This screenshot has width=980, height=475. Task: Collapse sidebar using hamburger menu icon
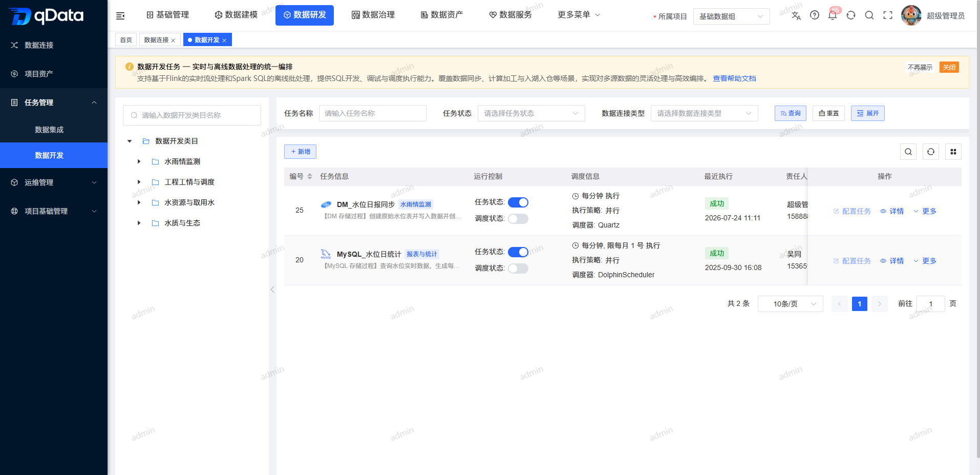click(120, 16)
